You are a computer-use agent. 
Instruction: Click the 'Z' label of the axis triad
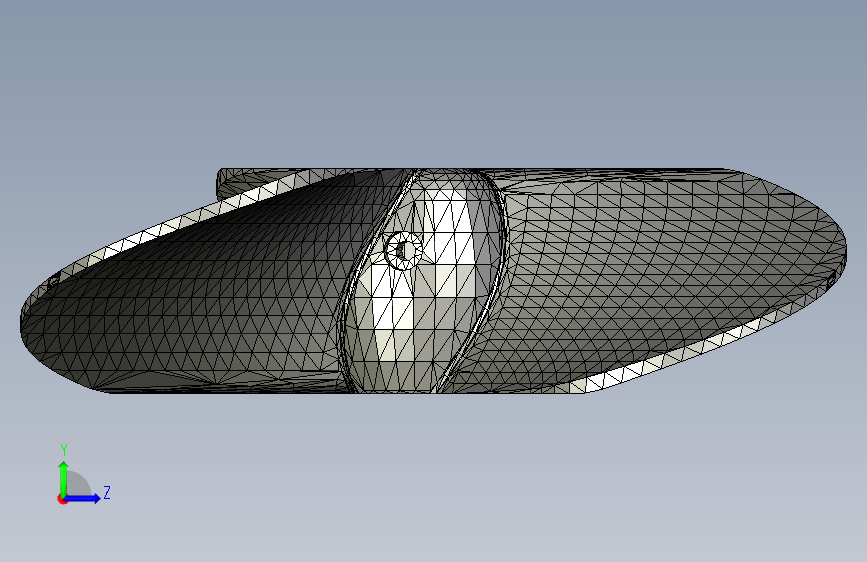point(107,492)
